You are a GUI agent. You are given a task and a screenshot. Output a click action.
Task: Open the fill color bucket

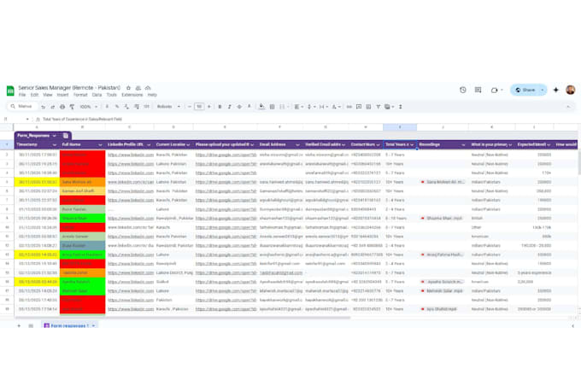pos(261,107)
